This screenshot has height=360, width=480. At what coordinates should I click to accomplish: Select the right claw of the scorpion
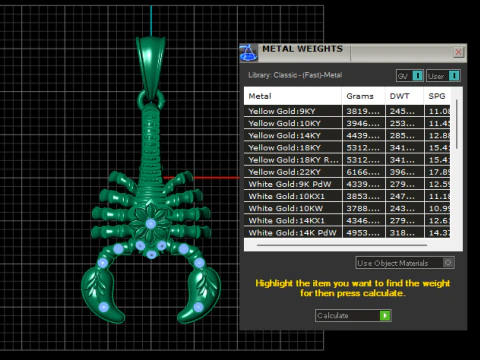pyautogui.click(x=199, y=295)
